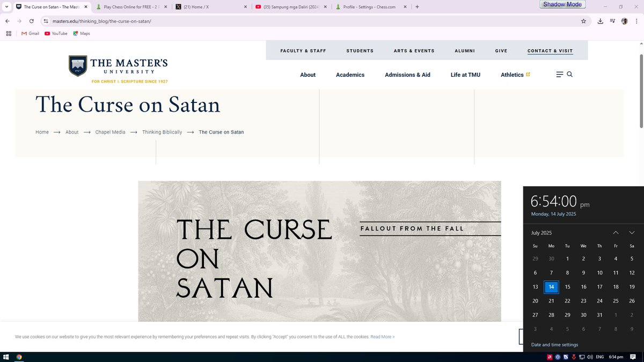Switch to Profile Settings Chess.com tab
Screen dimensions: 644x362
click(370, 7)
